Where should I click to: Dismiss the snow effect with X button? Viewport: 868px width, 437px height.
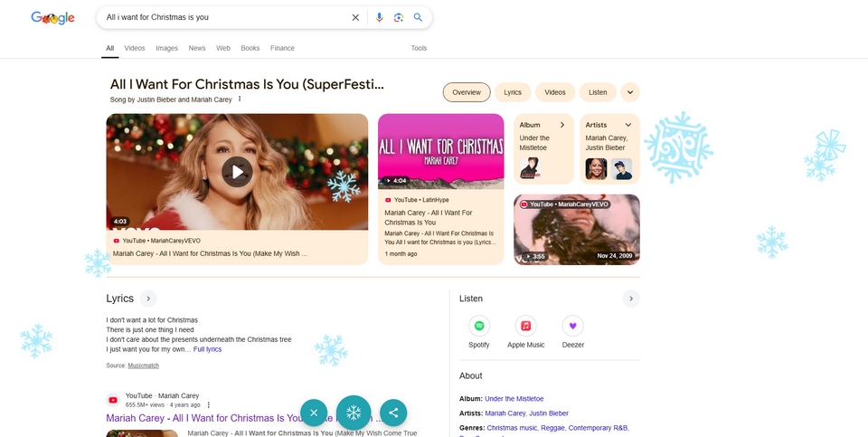(x=314, y=413)
